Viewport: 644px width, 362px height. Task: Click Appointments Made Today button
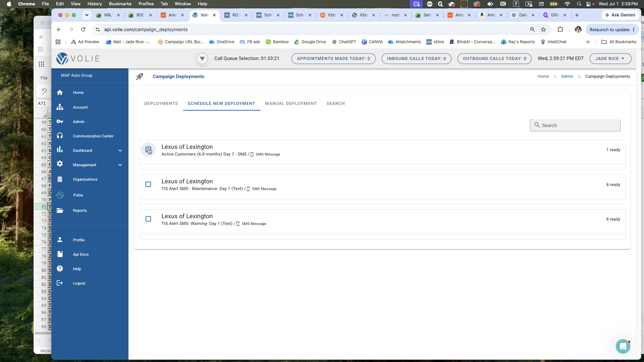pyautogui.click(x=333, y=59)
